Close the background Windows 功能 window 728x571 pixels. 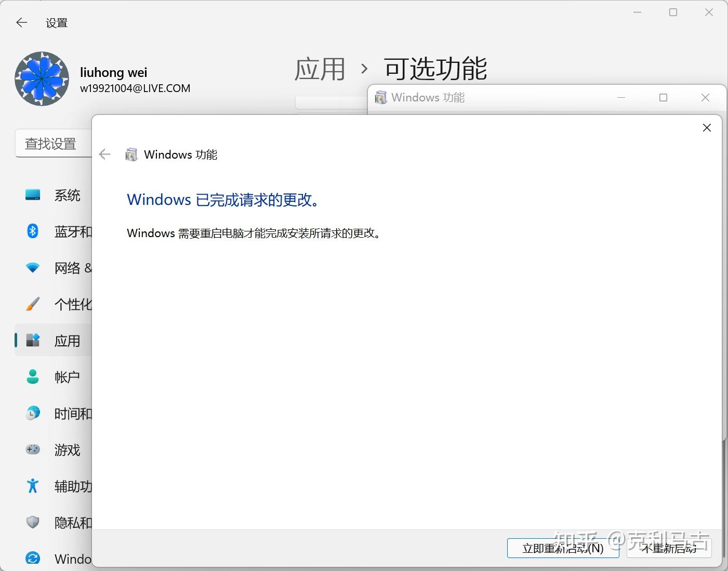705,98
